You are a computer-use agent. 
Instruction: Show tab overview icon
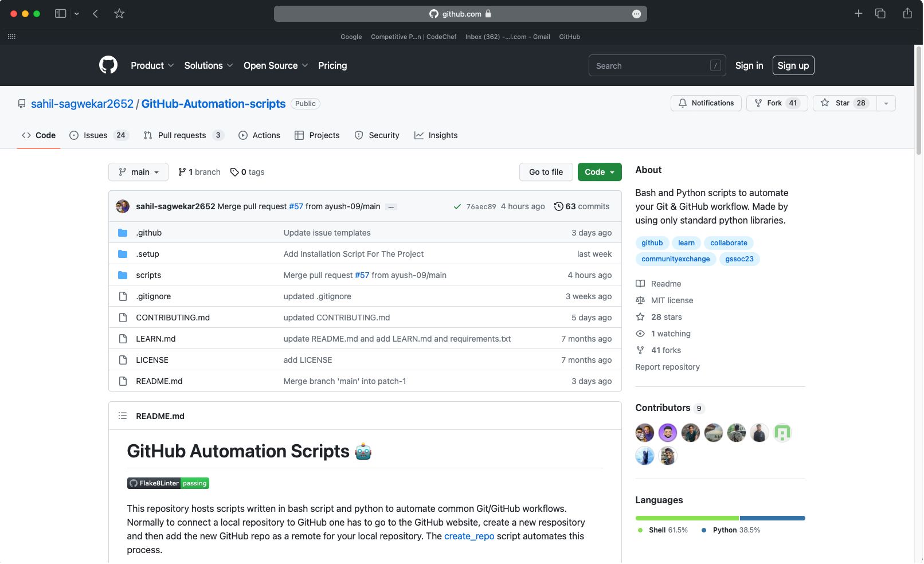point(880,14)
